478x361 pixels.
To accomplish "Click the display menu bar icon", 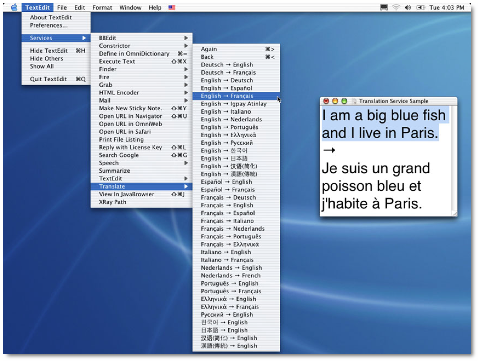I will pyautogui.click(x=384, y=7).
